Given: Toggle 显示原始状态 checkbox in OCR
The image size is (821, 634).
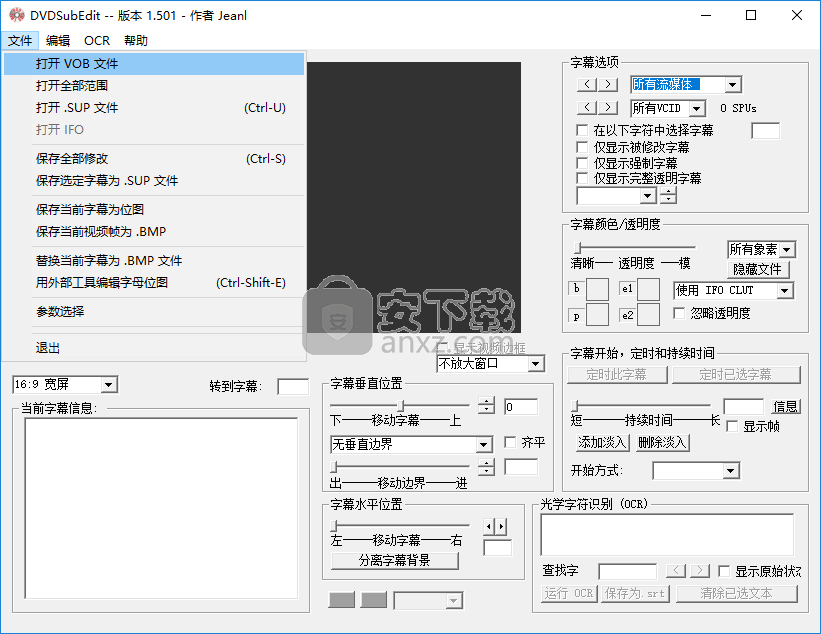Looking at the screenshot, I should (x=724, y=571).
